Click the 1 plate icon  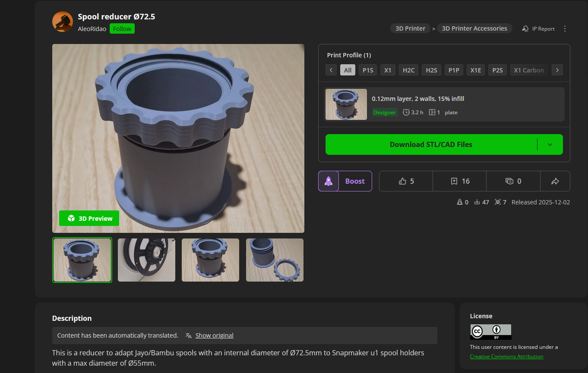tap(432, 112)
